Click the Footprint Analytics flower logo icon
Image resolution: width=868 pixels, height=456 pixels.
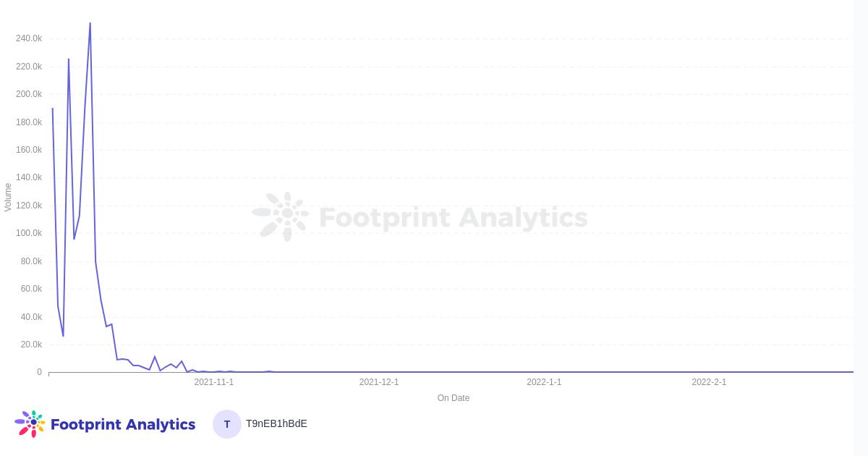[x=30, y=423]
